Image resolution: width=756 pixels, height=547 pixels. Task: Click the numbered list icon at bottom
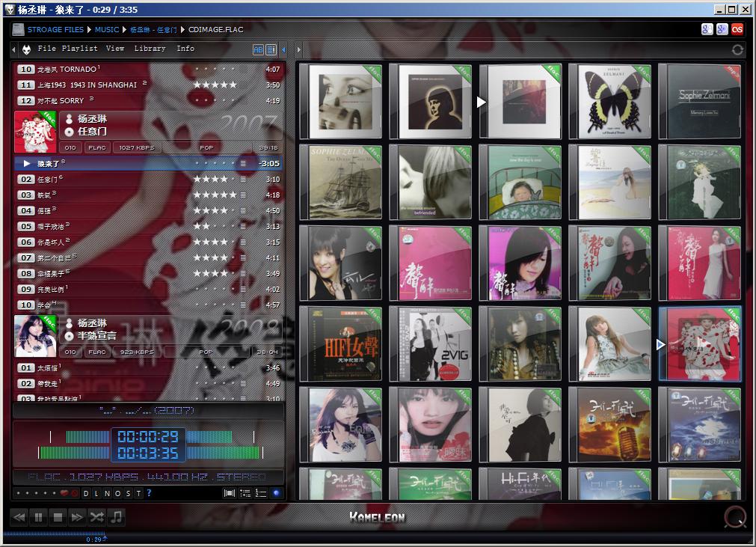[261, 493]
